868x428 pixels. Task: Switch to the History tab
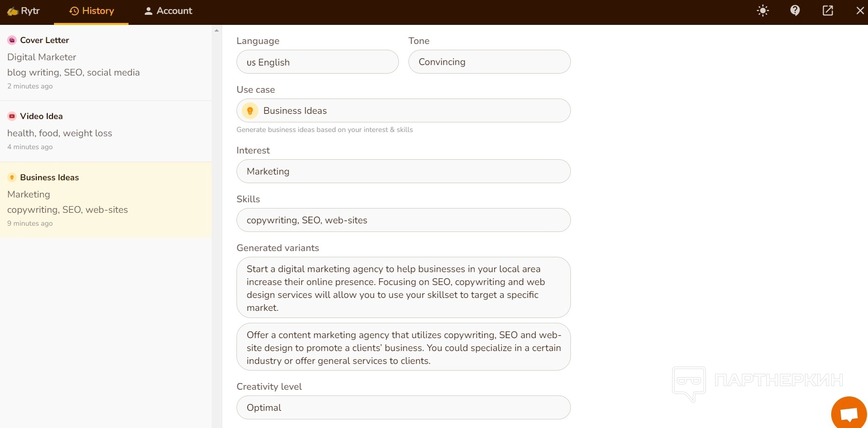point(91,11)
